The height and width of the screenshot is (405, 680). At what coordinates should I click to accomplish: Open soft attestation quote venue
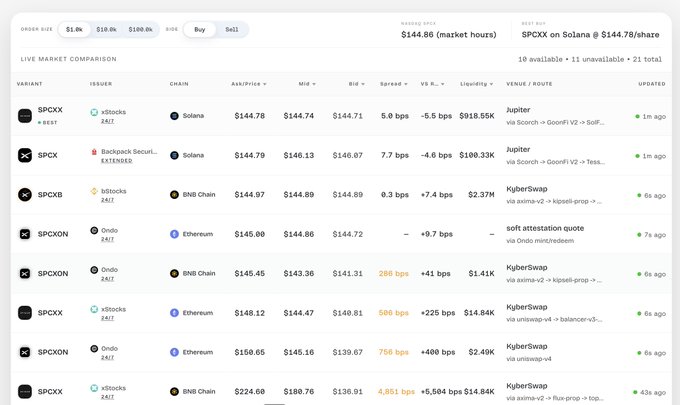(545, 228)
